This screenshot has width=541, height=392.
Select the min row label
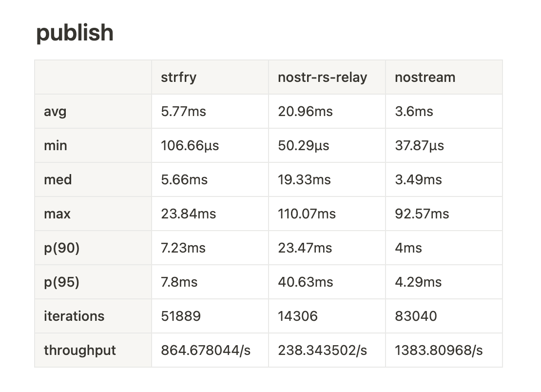coord(56,145)
